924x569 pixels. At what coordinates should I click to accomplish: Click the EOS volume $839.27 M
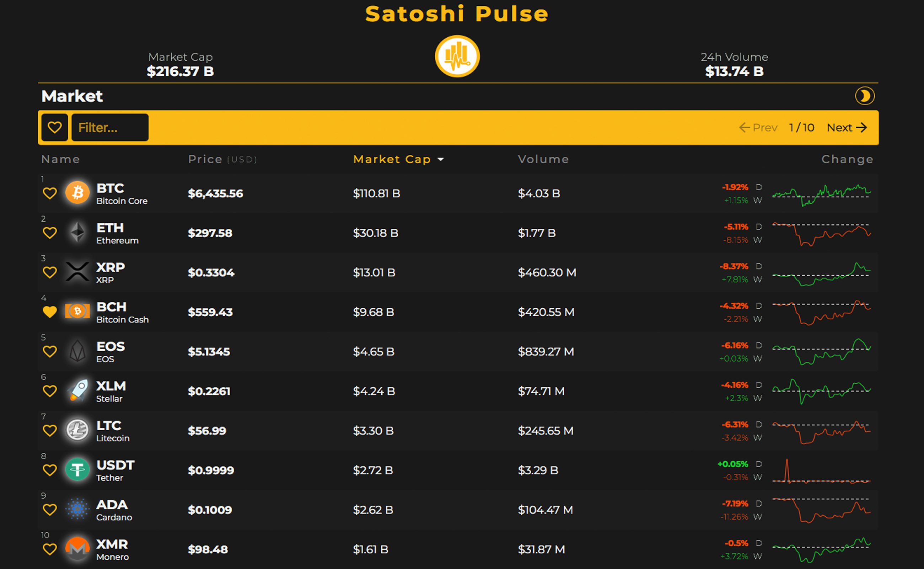pos(546,351)
